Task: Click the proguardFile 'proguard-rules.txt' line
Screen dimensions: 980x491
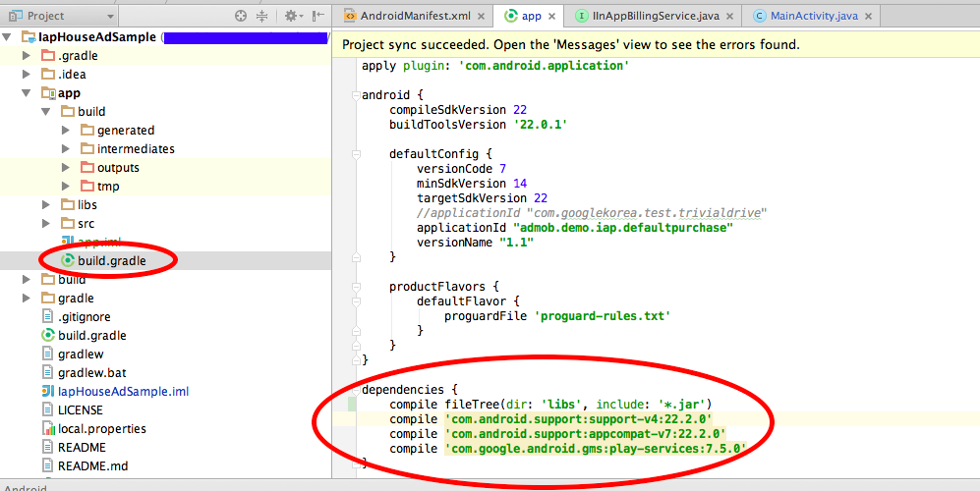Action: 557,316
